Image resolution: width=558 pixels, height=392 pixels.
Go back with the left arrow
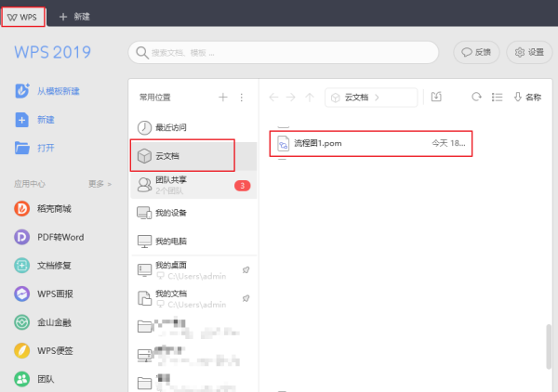273,97
